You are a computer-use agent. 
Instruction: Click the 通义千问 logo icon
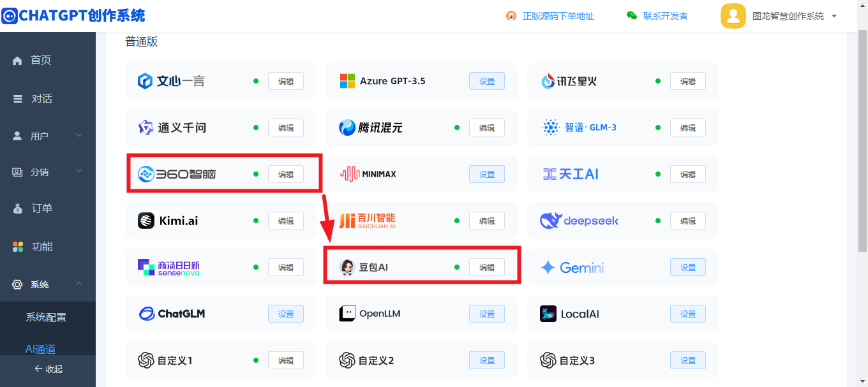(146, 128)
